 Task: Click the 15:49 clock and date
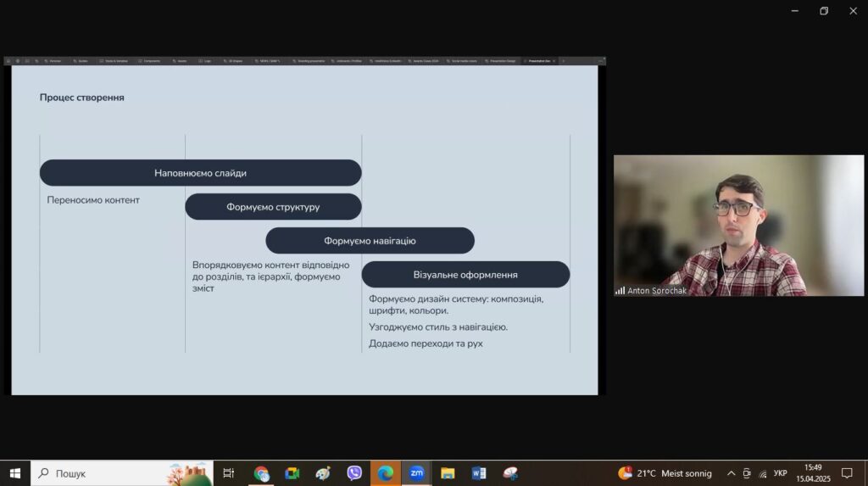[813, 473]
